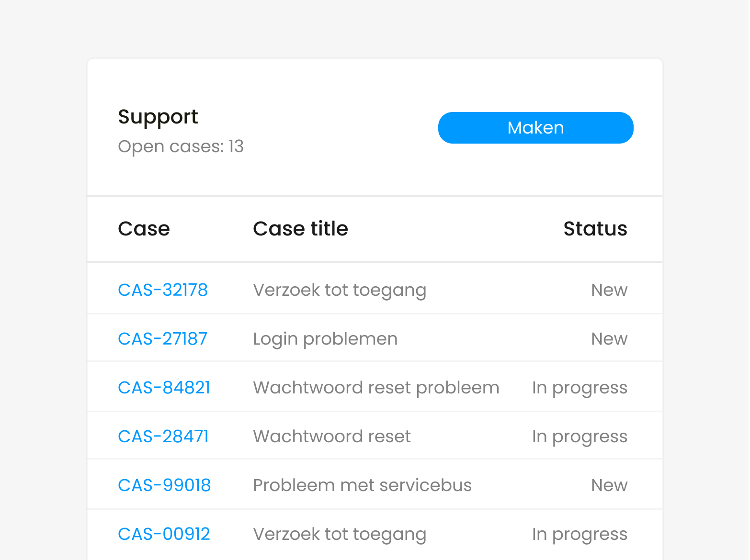Open case CAS-27187
The width and height of the screenshot is (750, 560).
click(x=162, y=339)
